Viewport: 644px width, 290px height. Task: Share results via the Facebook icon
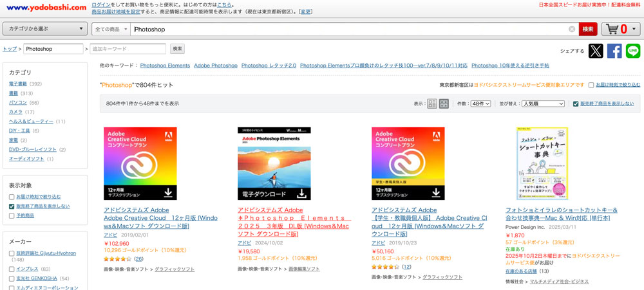pos(614,51)
